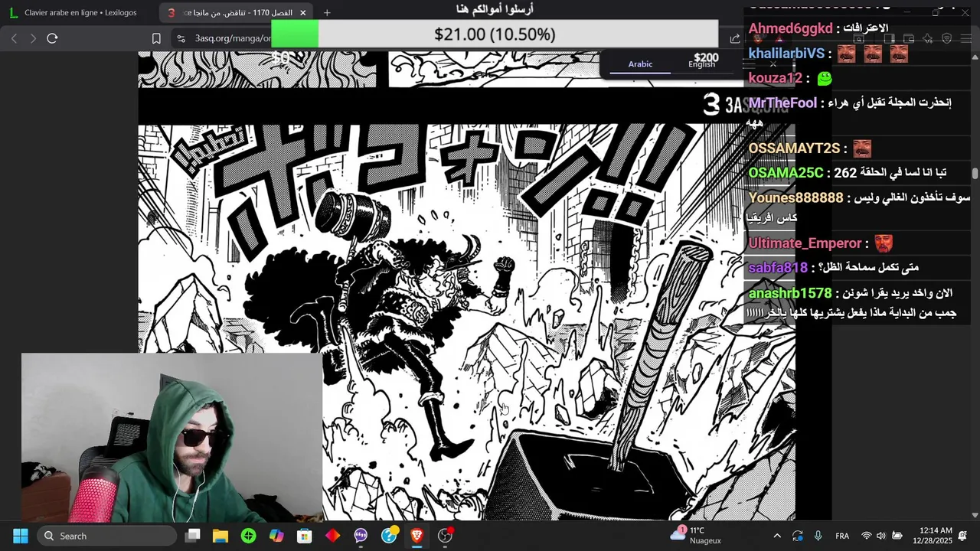The image size is (980, 551).
Task: Open the green circular app on the taskbar
Action: pos(248,536)
